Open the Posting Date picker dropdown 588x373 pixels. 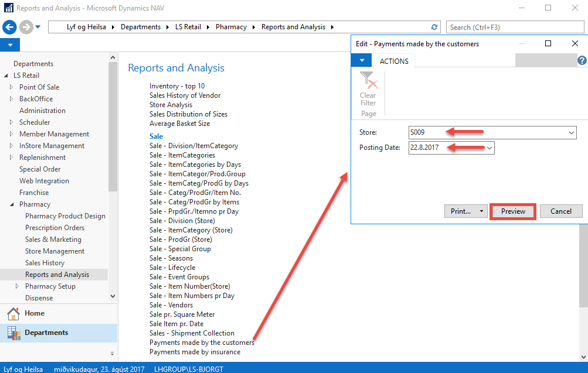pyautogui.click(x=489, y=148)
